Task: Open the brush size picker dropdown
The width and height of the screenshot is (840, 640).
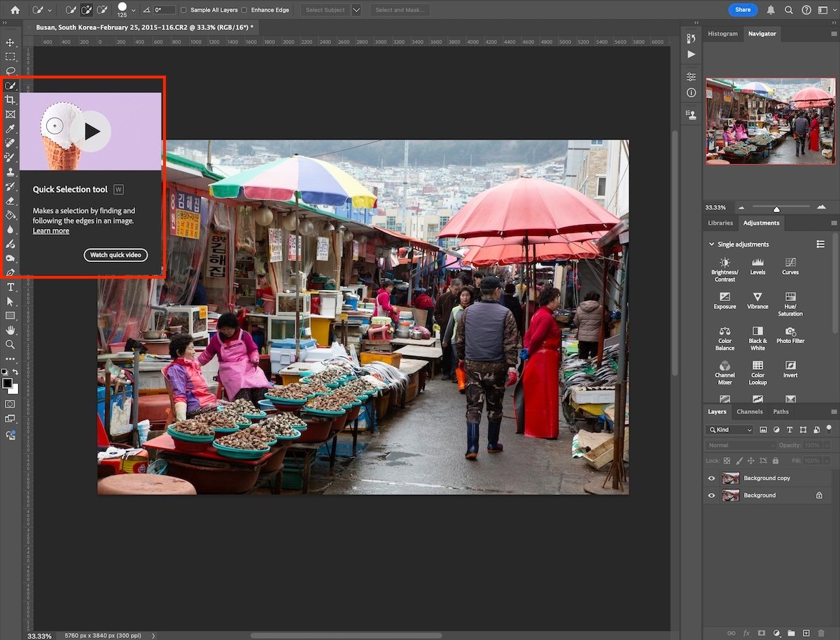Action: coord(133,10)
